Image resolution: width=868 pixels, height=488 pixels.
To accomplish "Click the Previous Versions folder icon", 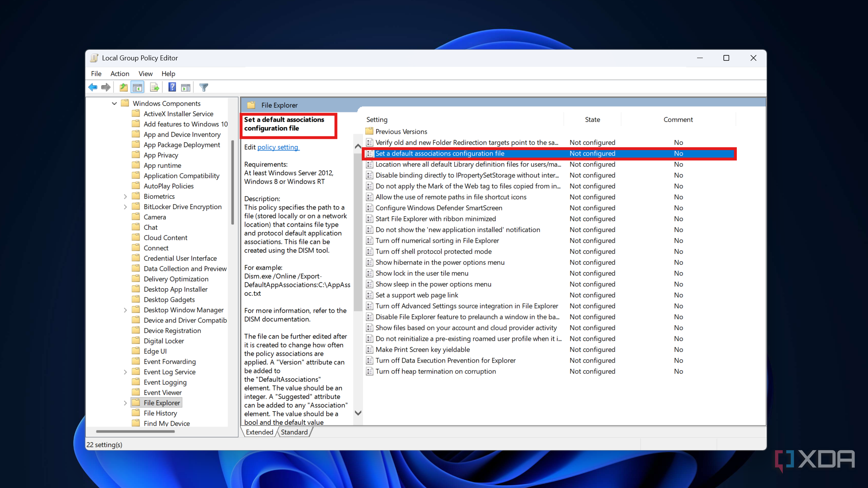I will 369,131.
